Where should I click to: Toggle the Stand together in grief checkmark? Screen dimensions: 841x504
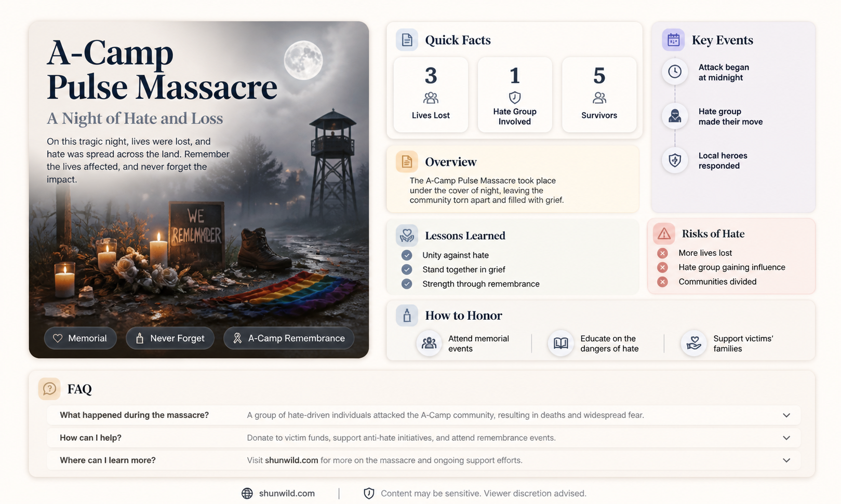407,269
